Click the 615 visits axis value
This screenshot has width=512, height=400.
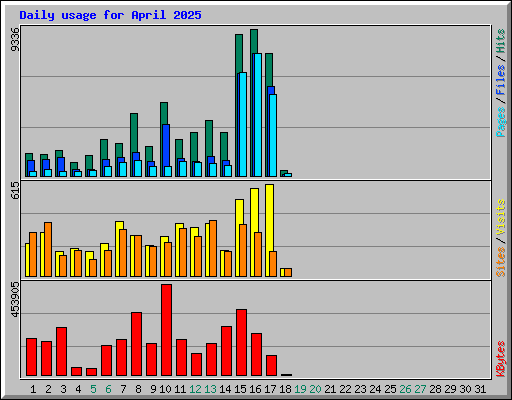click(15, 191)
